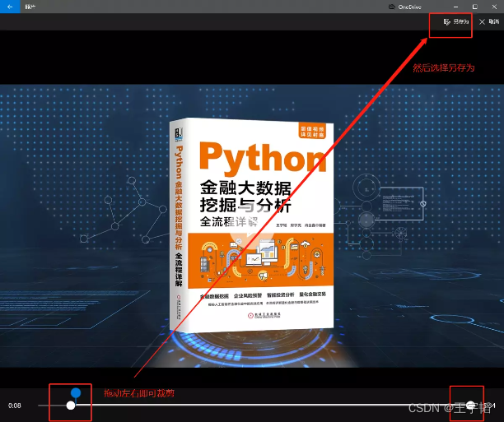Minimize the video trim window
The width and height of the screenshot is (504, 422).
click(455, 7)
